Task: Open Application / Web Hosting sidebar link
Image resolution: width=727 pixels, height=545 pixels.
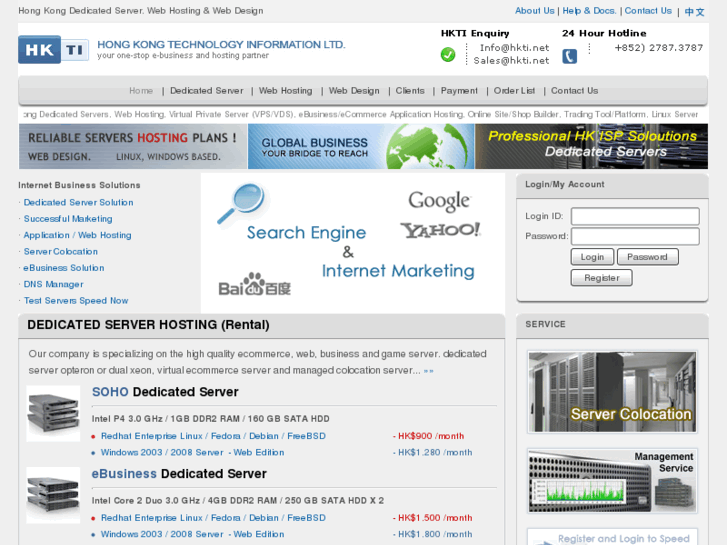Action: [77, 235]
